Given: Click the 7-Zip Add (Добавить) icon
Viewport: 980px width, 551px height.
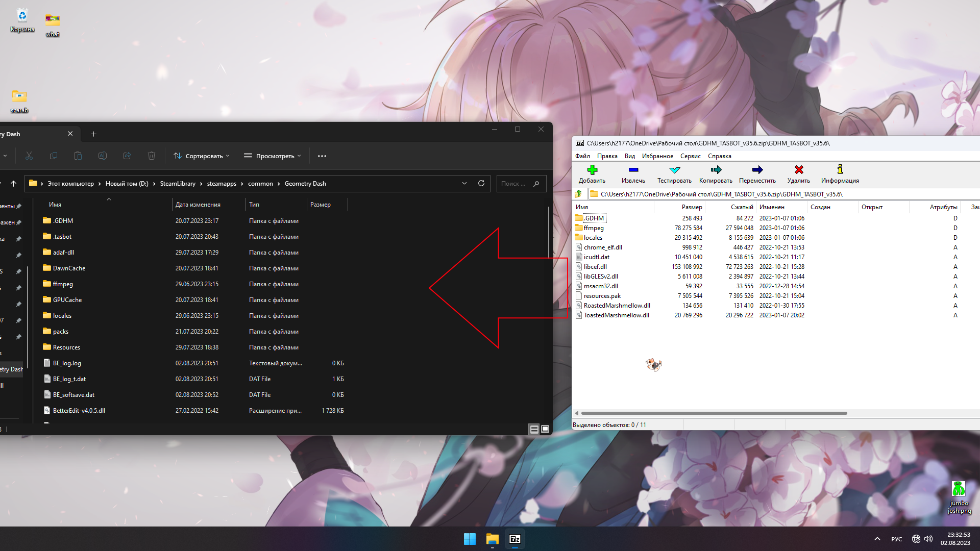Looking at the screenshot, I should point(592,170).
